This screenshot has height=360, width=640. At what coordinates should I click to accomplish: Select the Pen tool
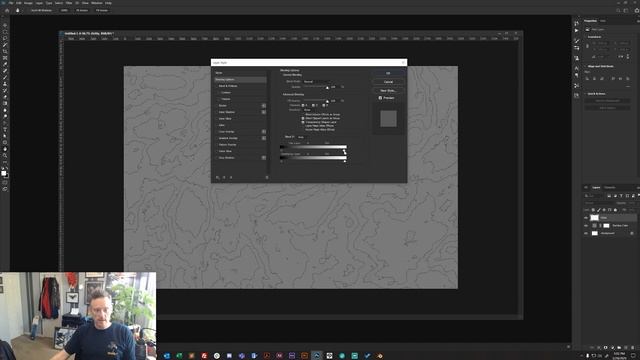[x=5, y=123]
